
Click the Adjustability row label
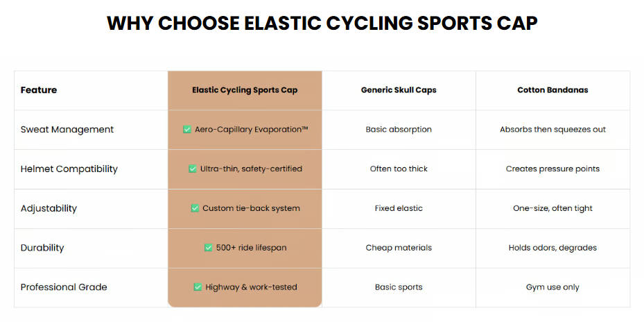(49, 208)
